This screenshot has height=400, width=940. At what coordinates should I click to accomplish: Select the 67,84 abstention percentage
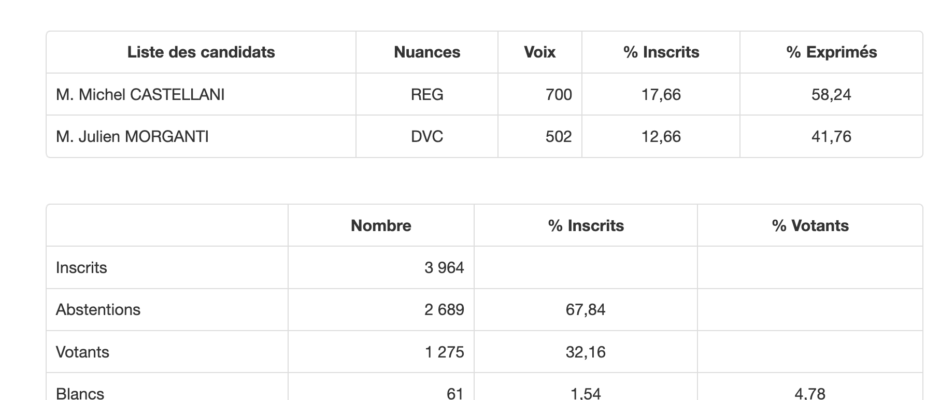coord(586,309)
